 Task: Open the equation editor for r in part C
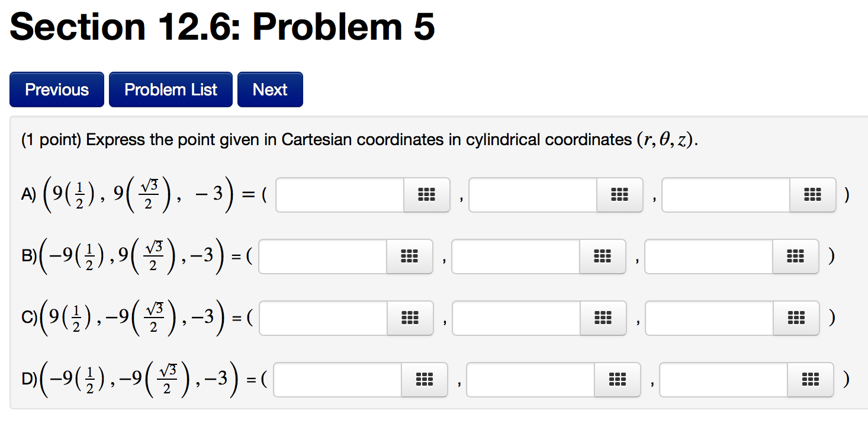pos(410,318)
